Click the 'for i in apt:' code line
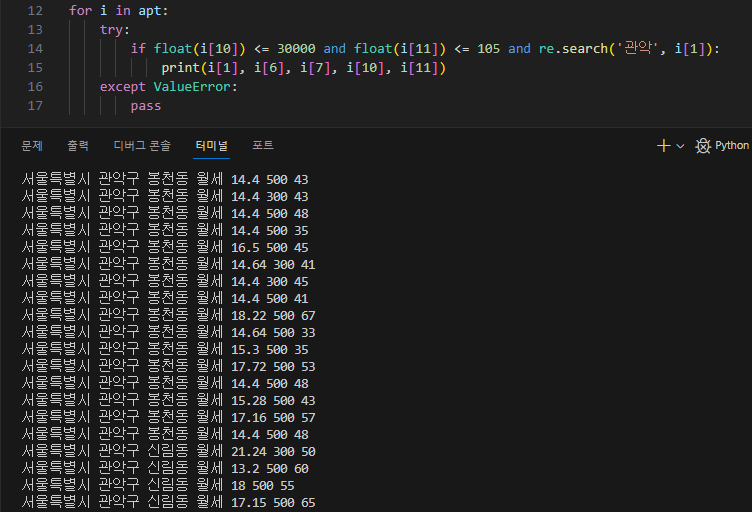Screen dimensions: 752x512 click(x=118, y=11)
